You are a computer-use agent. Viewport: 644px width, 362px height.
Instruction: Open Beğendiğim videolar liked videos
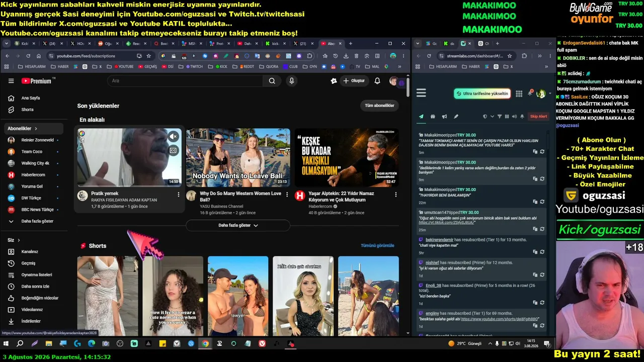click(x=33, y=298)
